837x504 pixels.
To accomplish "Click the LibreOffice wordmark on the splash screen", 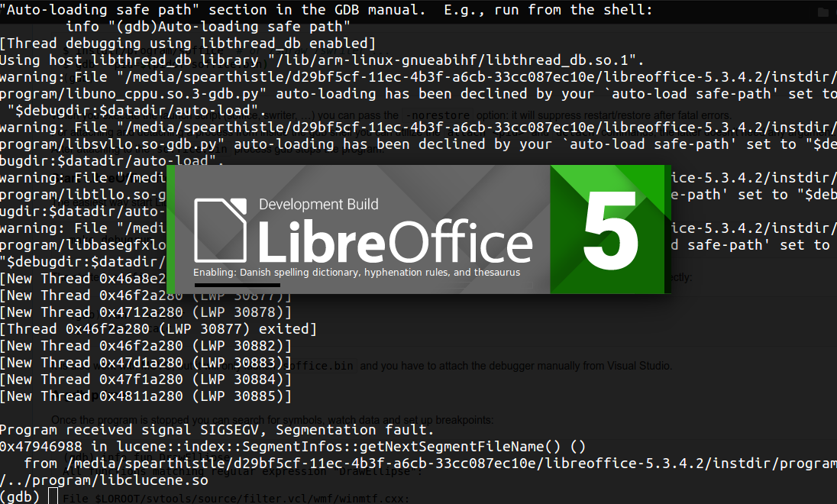I will click(x=396, y=241).
